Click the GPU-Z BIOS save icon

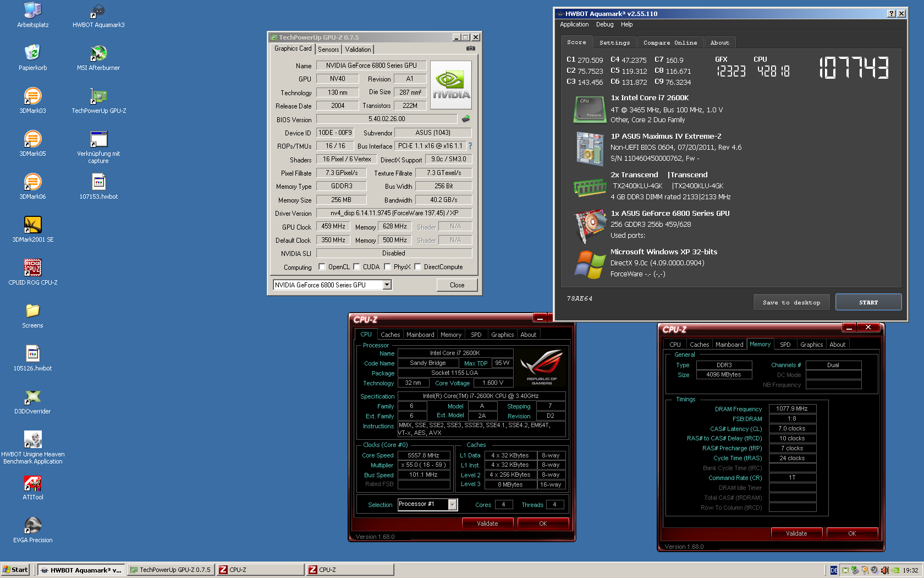coord(466,118)
